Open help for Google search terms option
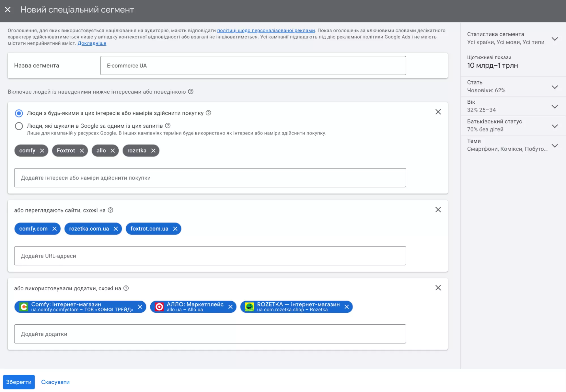566x392 pixels. (168, 125)
